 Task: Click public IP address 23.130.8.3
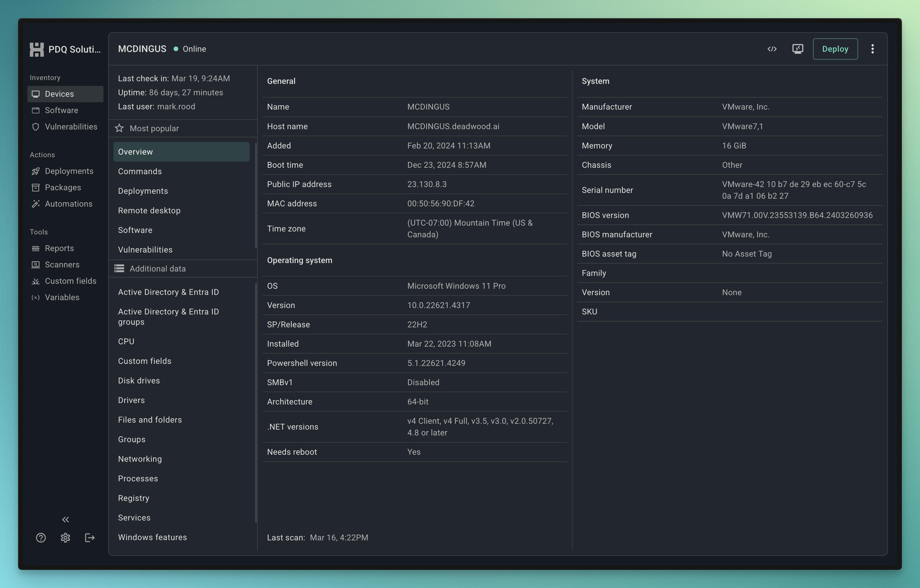pyautogui.click(x=427, y=184)
